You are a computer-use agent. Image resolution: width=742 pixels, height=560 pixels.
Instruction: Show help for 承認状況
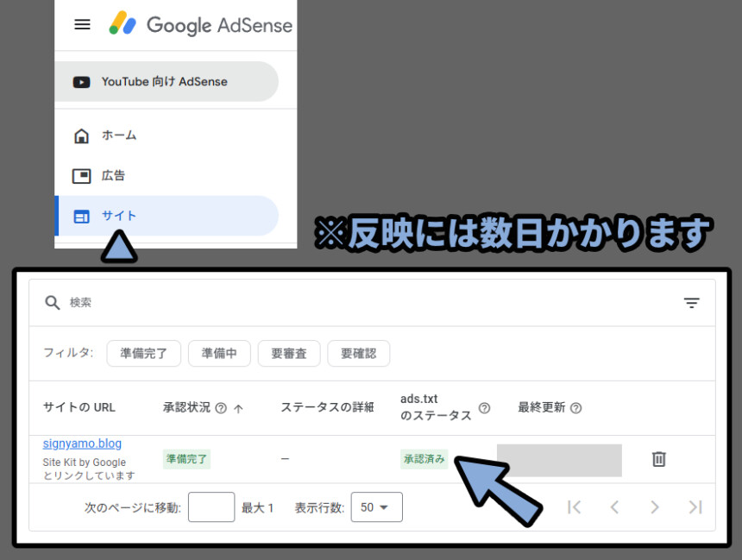pos(221,408)
